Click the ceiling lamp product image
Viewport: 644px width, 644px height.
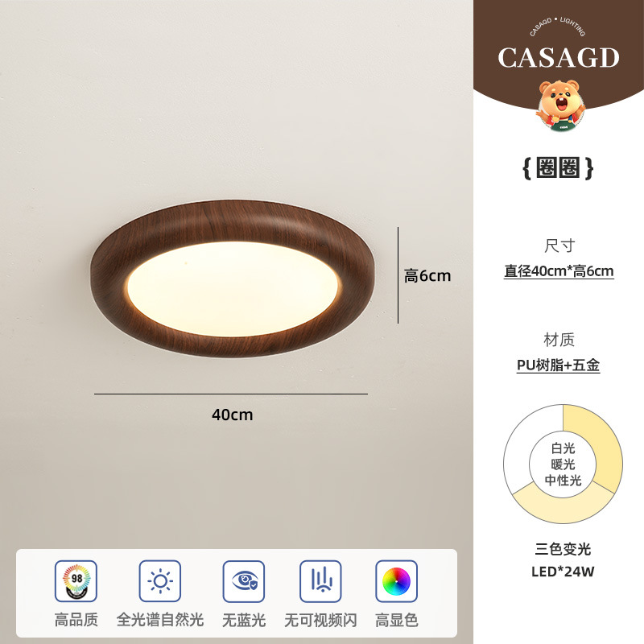pos(233,279)
